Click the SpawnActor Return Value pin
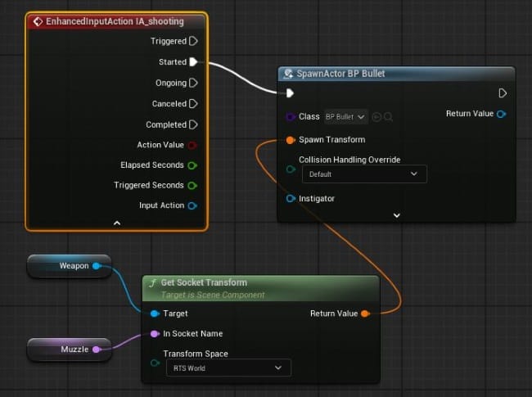This screenshot has width=532, height=397. click(x=502, y=114)
